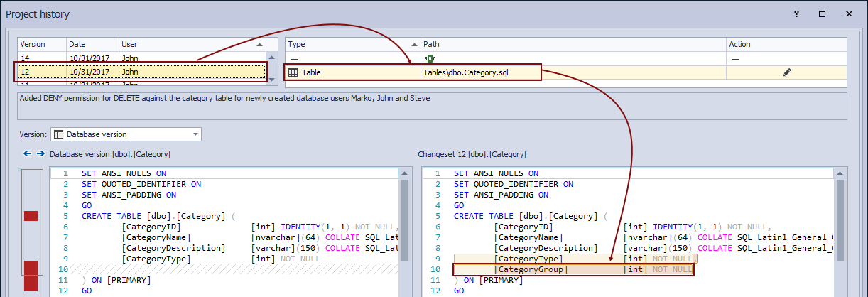Screen dimensions: 868x297
Task: Select version 12 row in history list
Action: tap(141, 72)
